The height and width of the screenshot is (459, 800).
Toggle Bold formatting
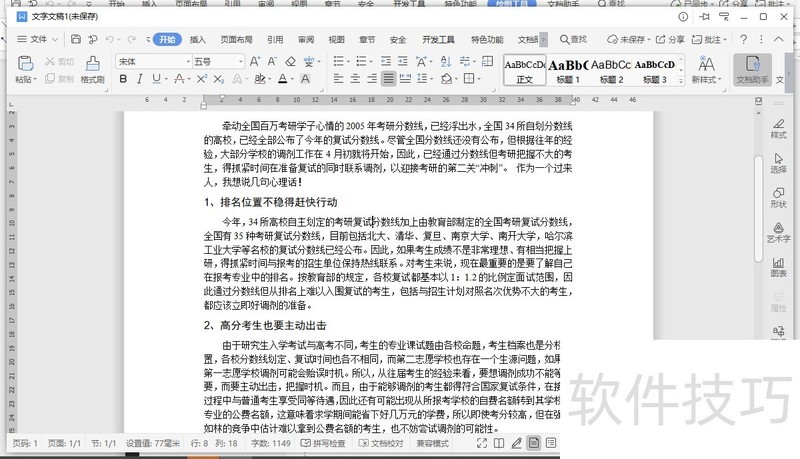(123, 79)
